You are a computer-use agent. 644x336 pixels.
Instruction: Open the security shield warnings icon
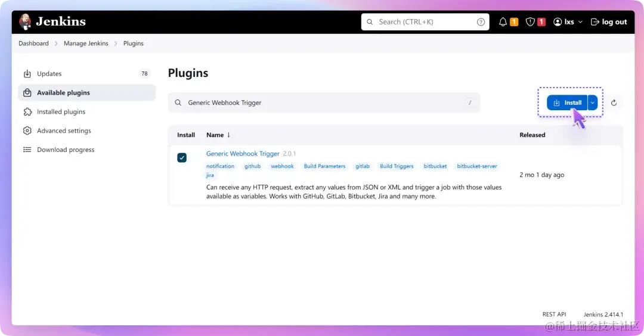[530, 22]
